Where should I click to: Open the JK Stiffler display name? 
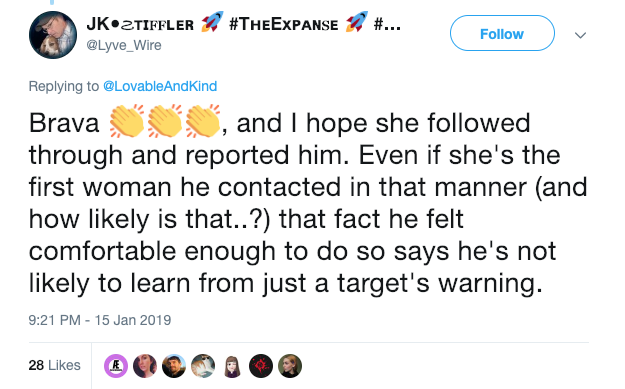[x=140, y=24]
